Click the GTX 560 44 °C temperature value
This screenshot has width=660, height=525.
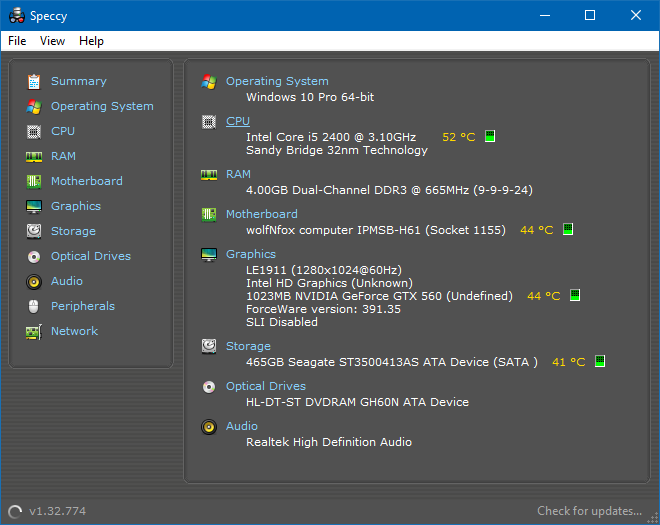(544, 296)
